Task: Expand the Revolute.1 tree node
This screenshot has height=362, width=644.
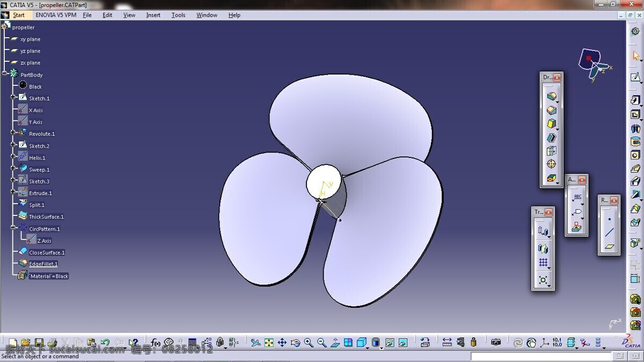Action: click(13, 133)
